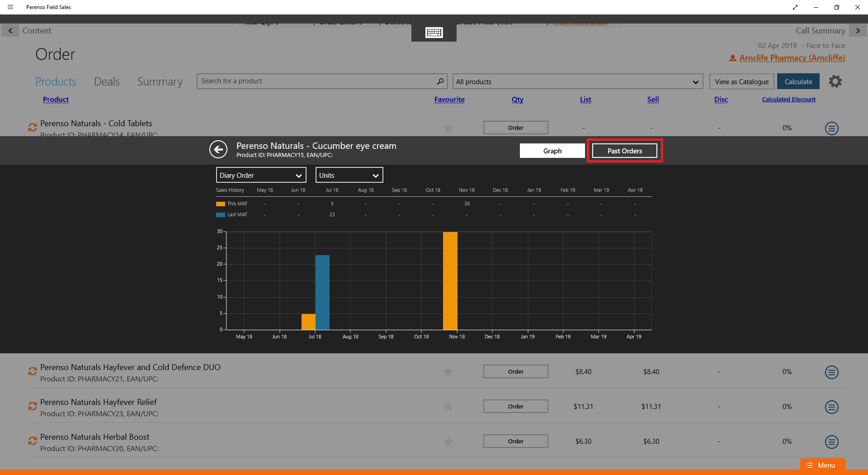Sort by Product column header
The height and width of the screenshot is (475, 868).
56,99
